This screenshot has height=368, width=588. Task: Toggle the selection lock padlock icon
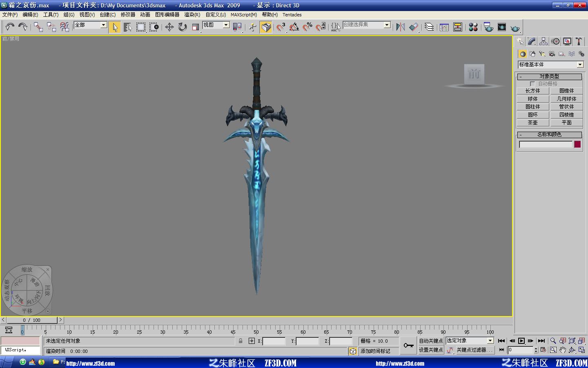[x=241, y=341]
